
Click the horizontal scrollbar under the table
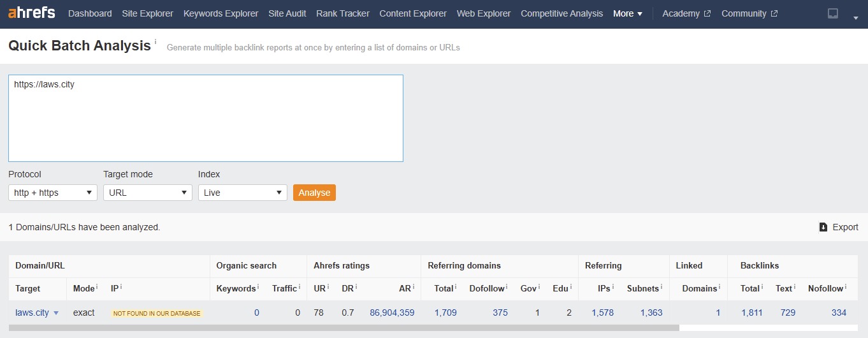(x=344, y=328)
